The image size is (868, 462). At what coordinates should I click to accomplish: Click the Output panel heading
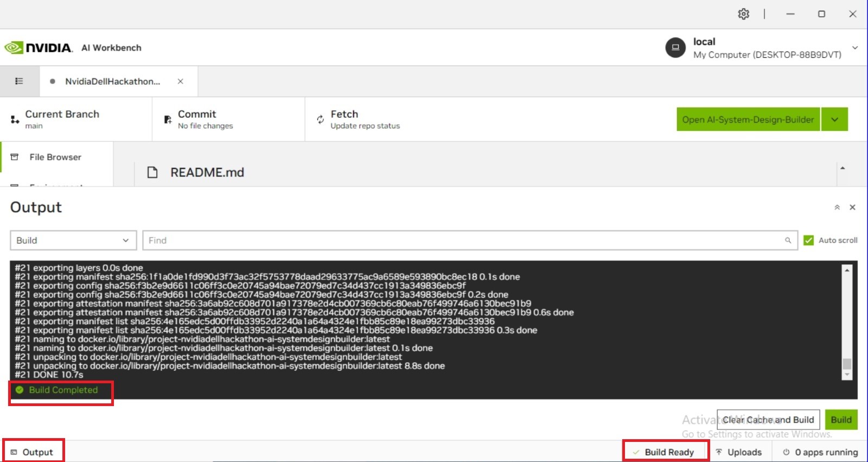36,207
